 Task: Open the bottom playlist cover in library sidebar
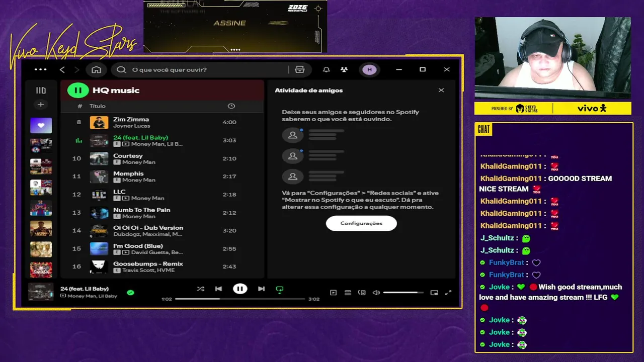tap(41, 270)
